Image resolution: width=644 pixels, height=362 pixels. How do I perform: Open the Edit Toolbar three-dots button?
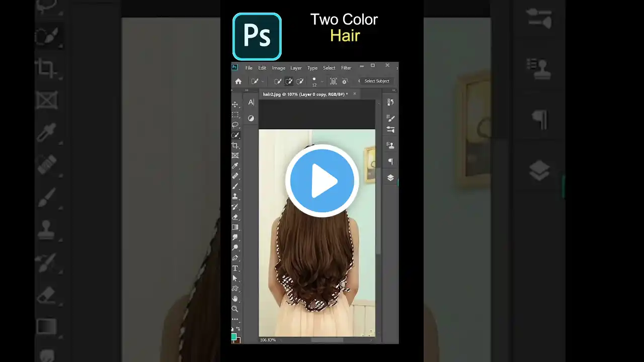235,319
